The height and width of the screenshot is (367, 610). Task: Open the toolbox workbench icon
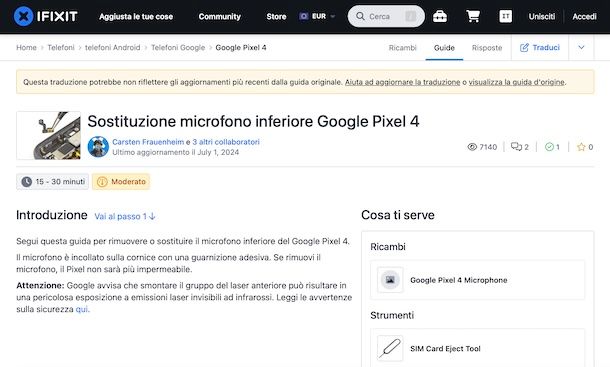[x=440, y=16]
